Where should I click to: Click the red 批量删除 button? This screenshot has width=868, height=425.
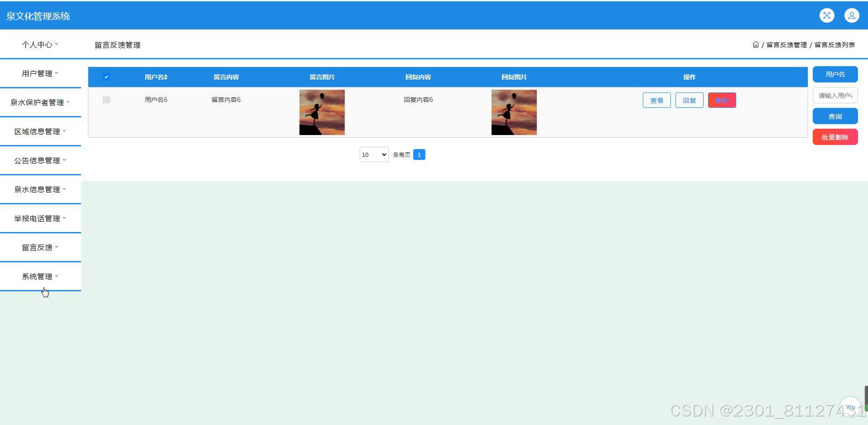coord(835,137)
